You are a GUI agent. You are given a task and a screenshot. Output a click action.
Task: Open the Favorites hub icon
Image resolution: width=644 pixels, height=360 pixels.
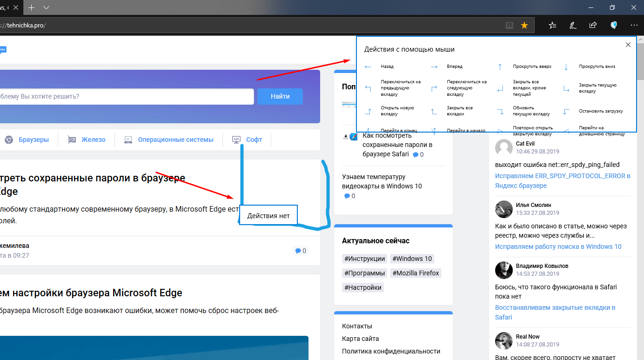(552, 25)
